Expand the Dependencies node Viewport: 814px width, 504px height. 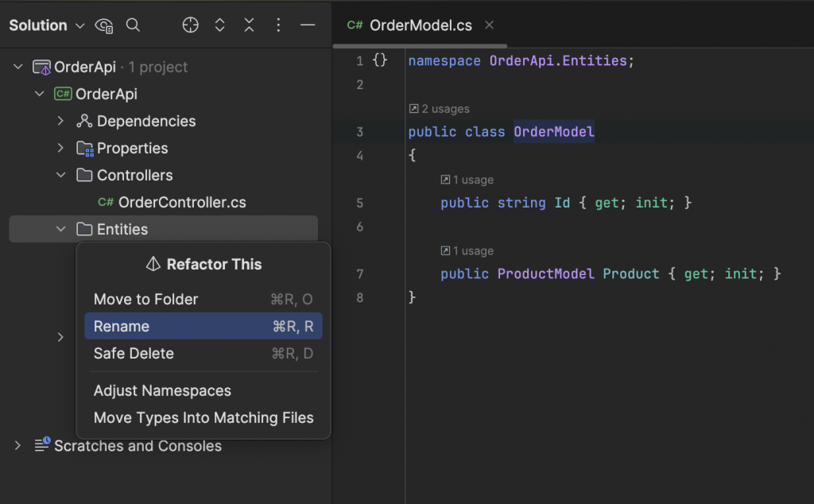point(60,121)
